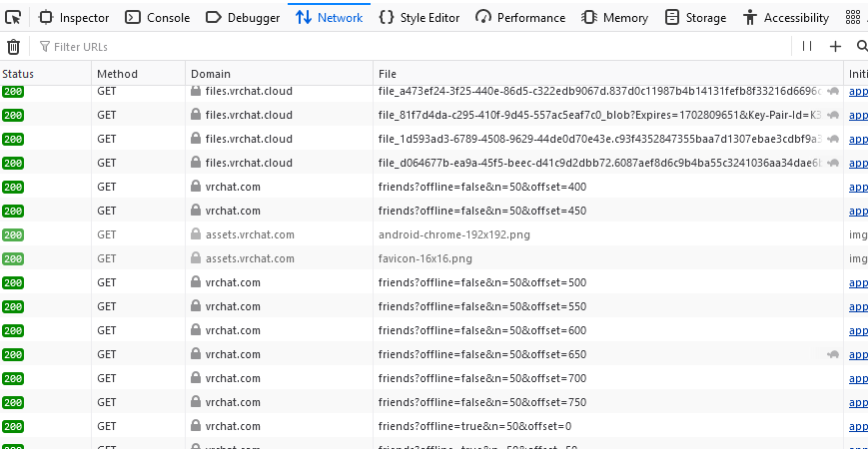Clear network log with trash icon
Viewport: 868px width, 449px height.
13,47
